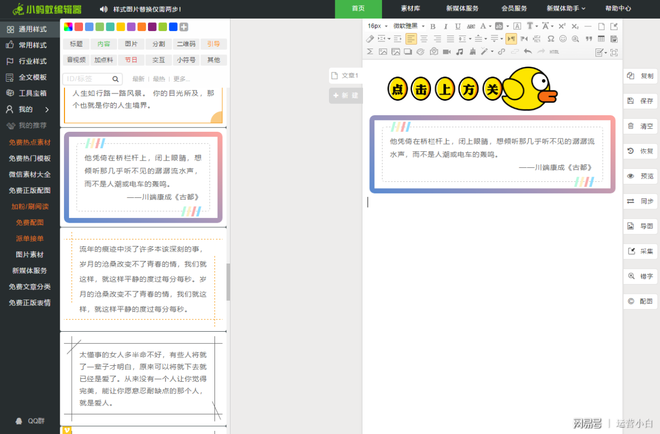Toggle bold formatting in editor toolbar
Viewport: 660px width, 434px height.
[x=433, y=27]
